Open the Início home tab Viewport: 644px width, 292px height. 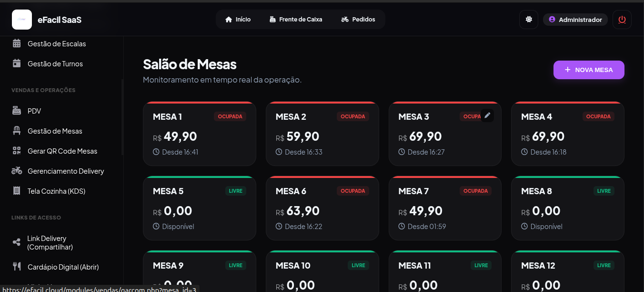coord(238,20)
